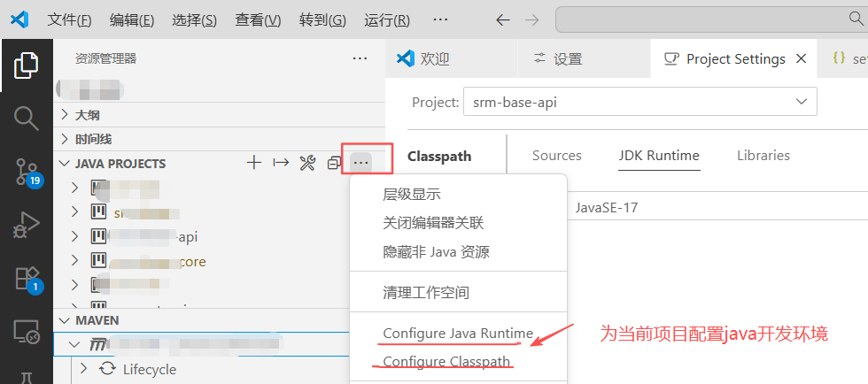Open the Extensions view with badge

[x=27, y=279]
